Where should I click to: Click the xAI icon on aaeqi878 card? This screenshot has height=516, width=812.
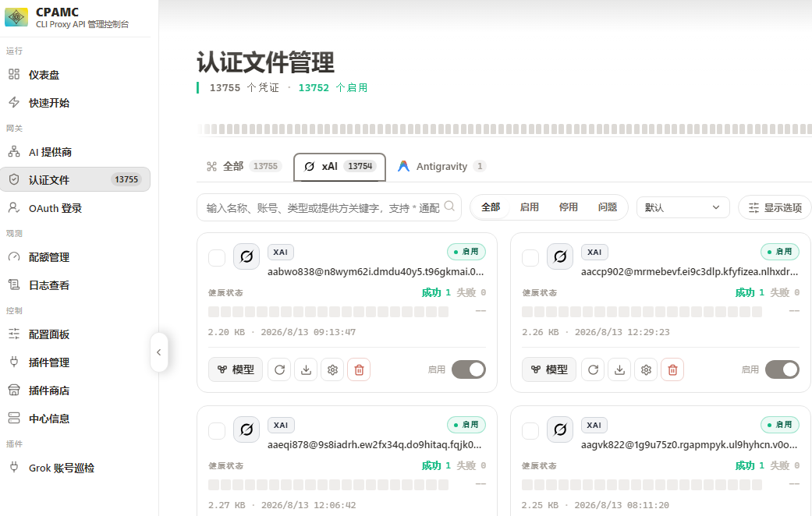coord(246,429)
